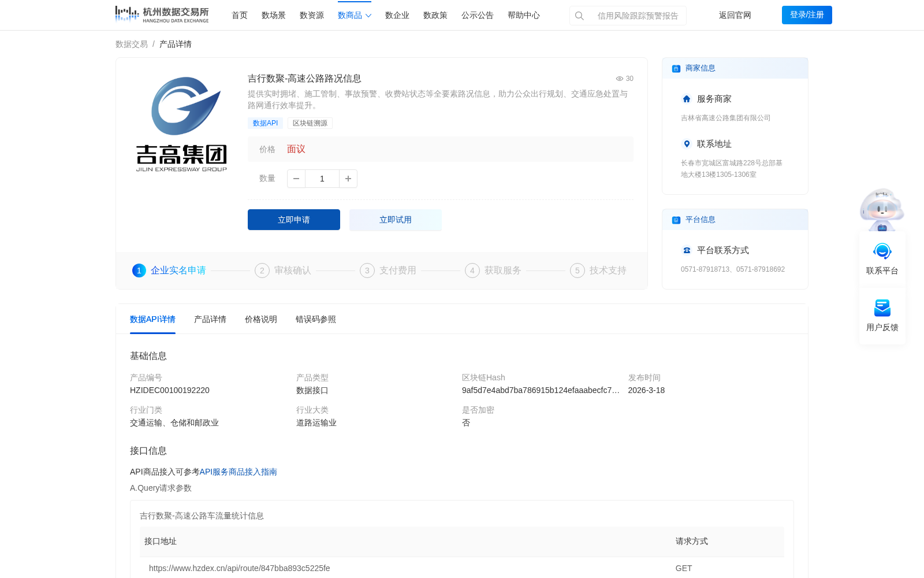Click step 3 circle 支付费用
The image size is (924, 578).
(x=367, y=271)
